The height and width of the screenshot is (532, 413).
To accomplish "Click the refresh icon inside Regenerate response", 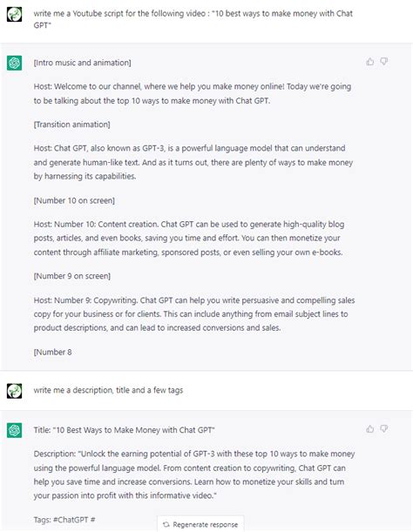I will pyautogui.click(x=166, y=524).
